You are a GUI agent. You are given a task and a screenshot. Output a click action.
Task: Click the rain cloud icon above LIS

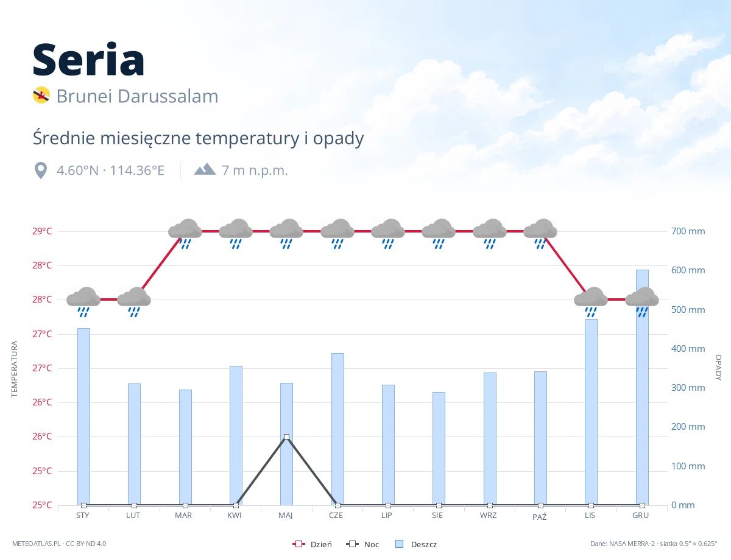click(x=591, y=302)
